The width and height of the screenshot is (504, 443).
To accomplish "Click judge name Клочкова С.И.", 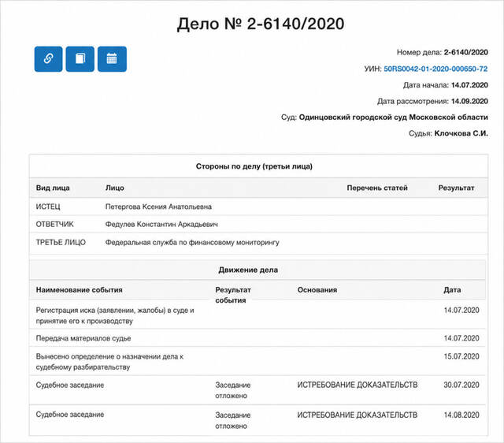I will pos(461,133).
